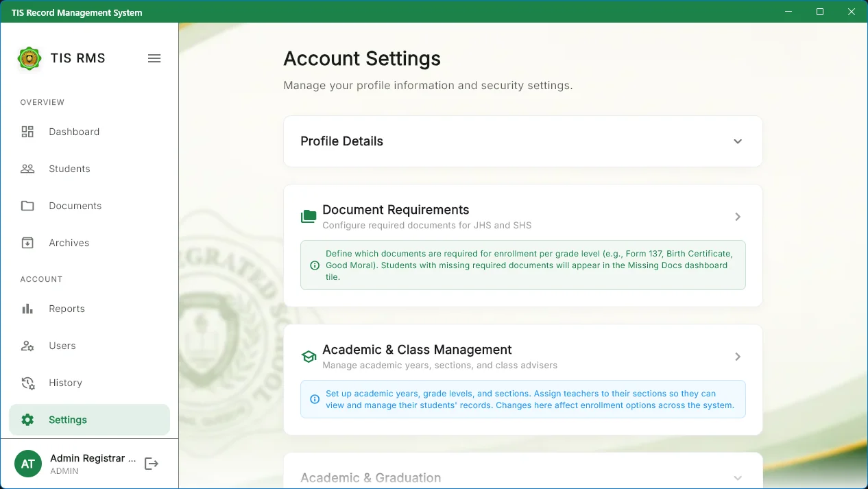The width and height of the screenshot is (868, 489).
Task: Open the Dashboard page
Action: click(x=89, y=132)
